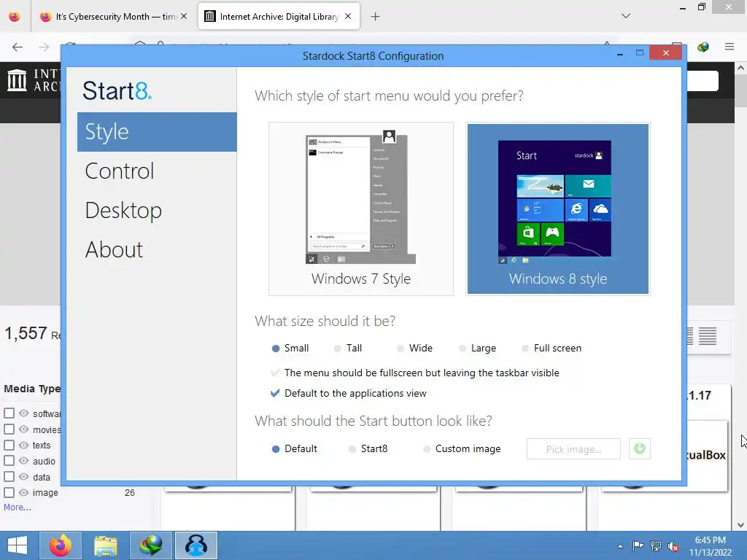Screen dimensions: 747x560
Task: Toggle the eye icon beside audio
Action: [x=23, y=461]
